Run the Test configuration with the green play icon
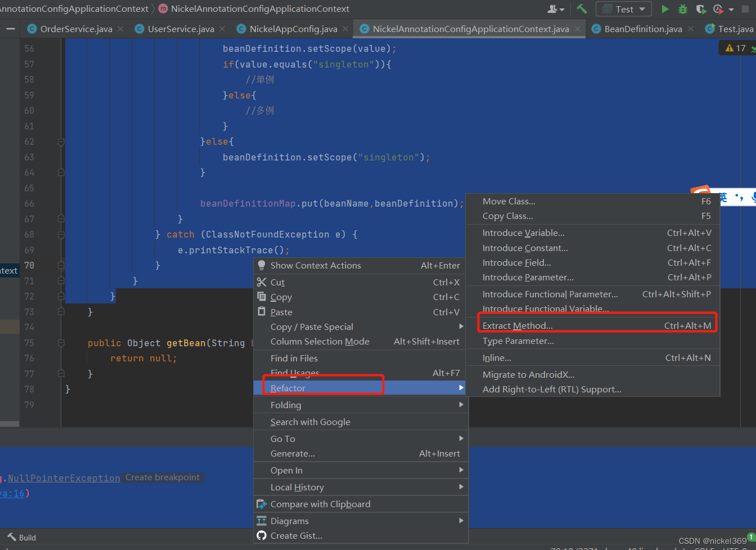 [665, 9]
